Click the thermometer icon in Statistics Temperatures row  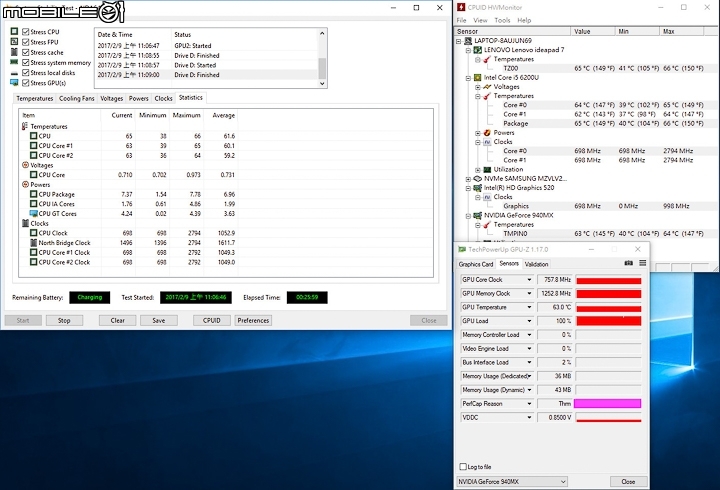point(25,126)
